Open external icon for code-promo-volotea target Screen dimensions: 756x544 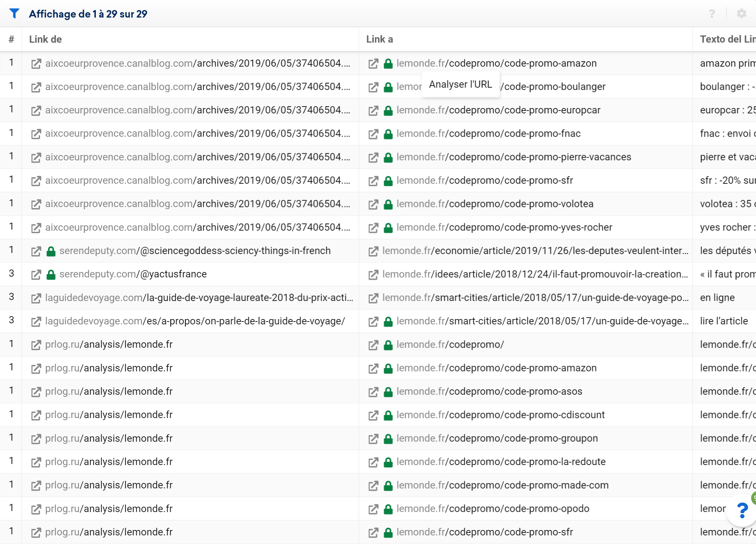373,204
